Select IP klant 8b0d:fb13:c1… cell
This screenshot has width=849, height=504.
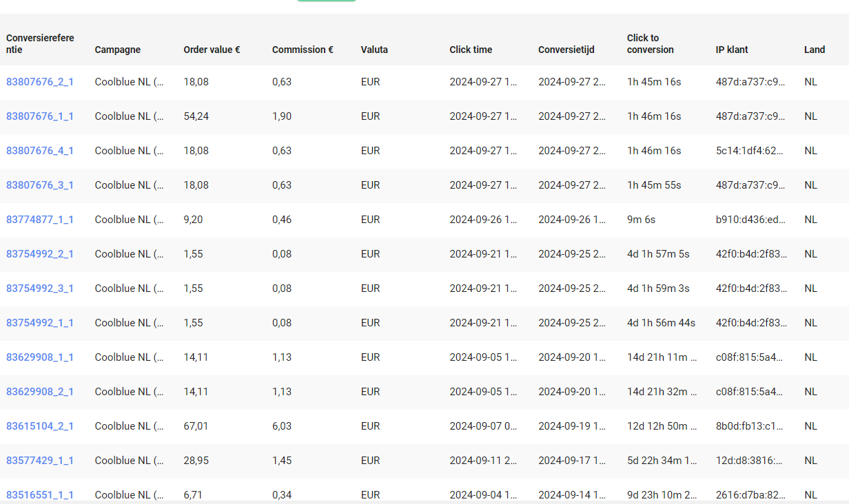pyautogui.click(x=750, y=426)
